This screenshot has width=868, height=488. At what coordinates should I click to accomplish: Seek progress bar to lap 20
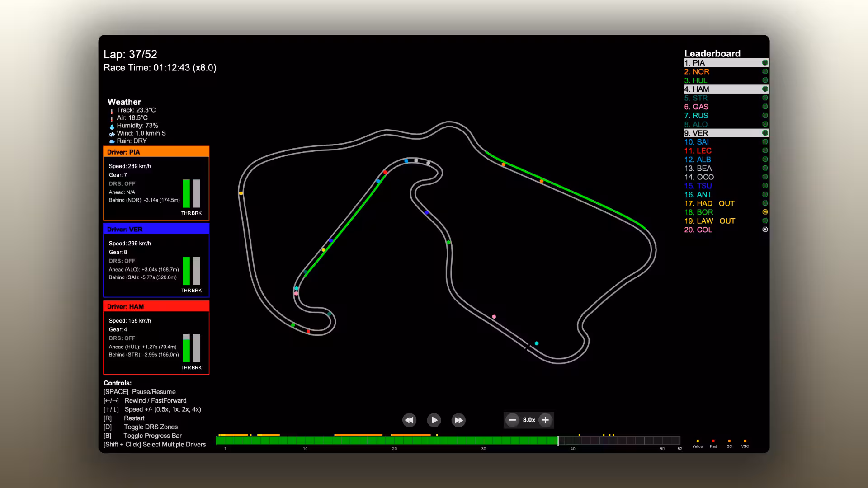(394, 441)
